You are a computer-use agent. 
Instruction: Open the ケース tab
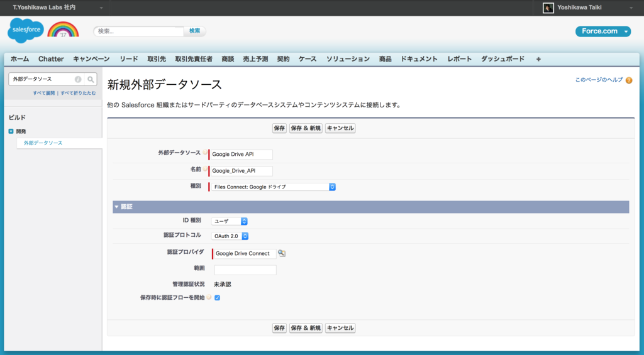coord(308,59)
